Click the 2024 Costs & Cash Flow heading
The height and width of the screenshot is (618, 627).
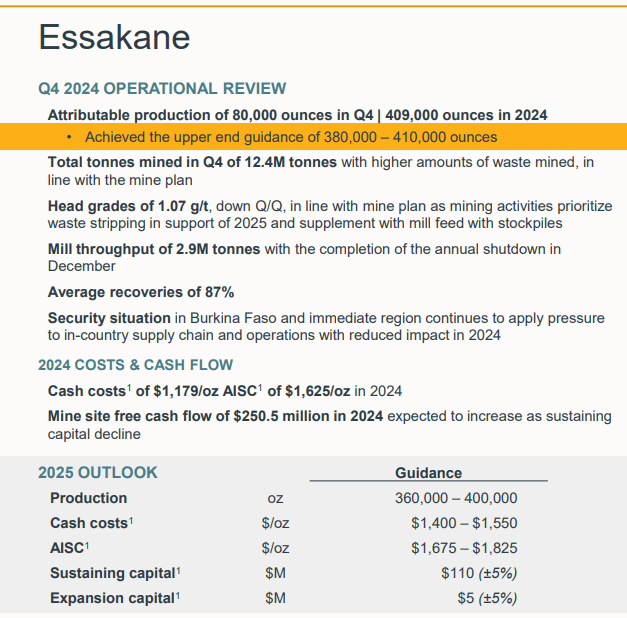click(135, 365)
